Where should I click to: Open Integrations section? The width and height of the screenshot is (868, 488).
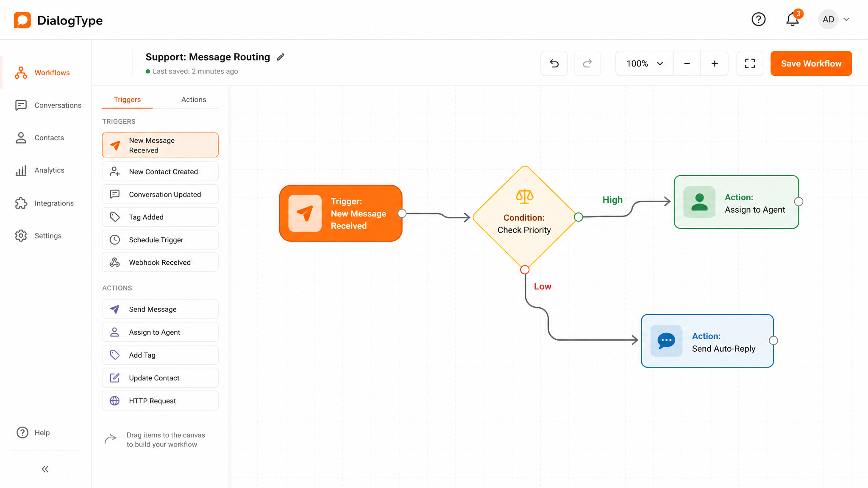(x=44, y=203)
